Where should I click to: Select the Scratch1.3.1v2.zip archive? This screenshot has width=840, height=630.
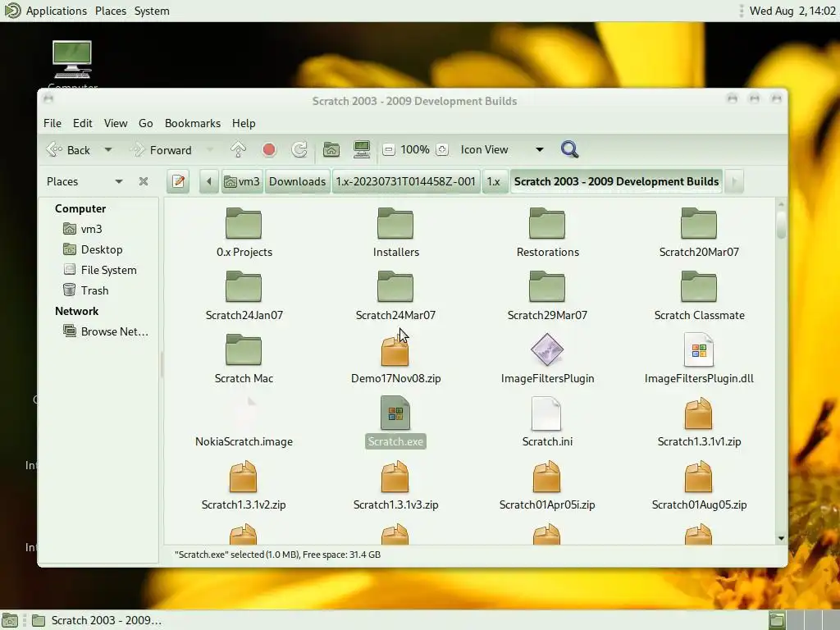[x=244, y=486]
